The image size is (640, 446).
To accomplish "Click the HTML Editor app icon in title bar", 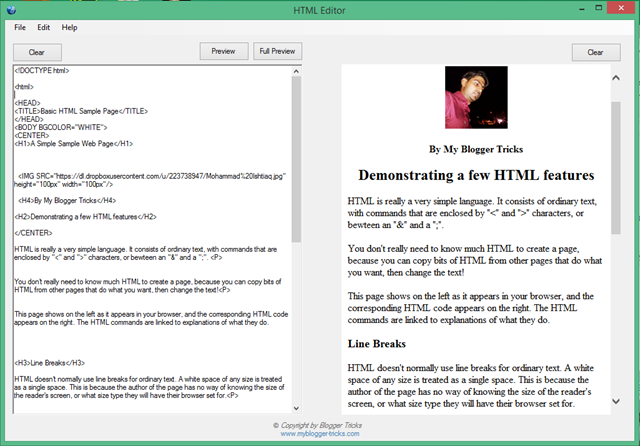I will (11, 9).
